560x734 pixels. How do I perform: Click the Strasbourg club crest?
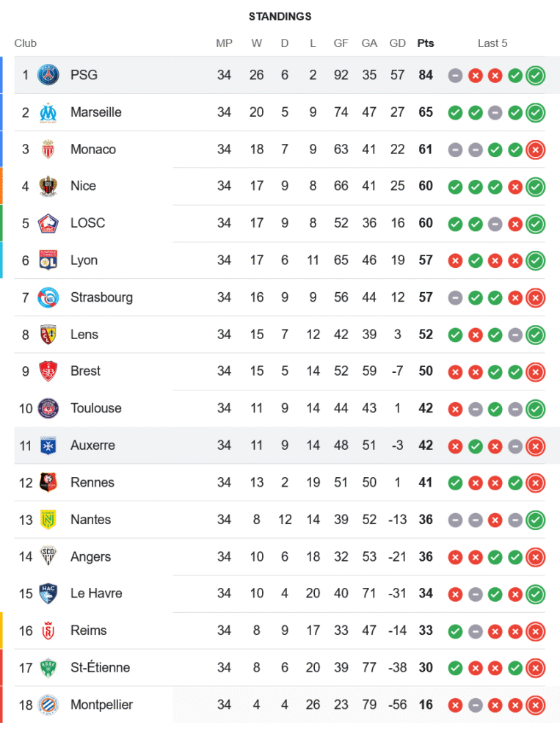point(48,297)
